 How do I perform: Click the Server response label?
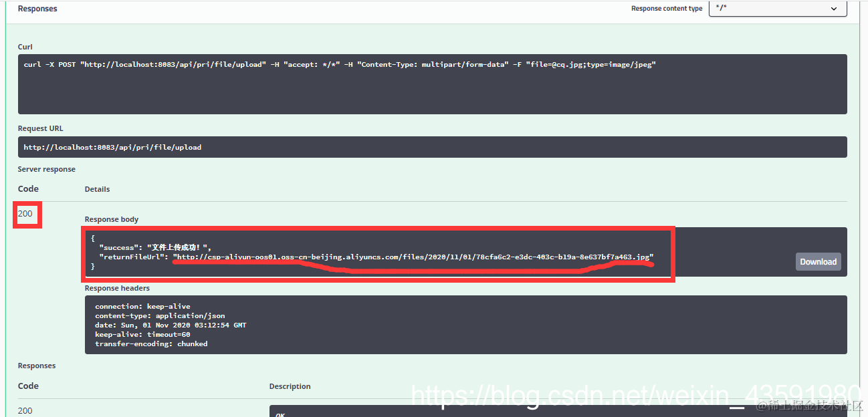point(46,169)
